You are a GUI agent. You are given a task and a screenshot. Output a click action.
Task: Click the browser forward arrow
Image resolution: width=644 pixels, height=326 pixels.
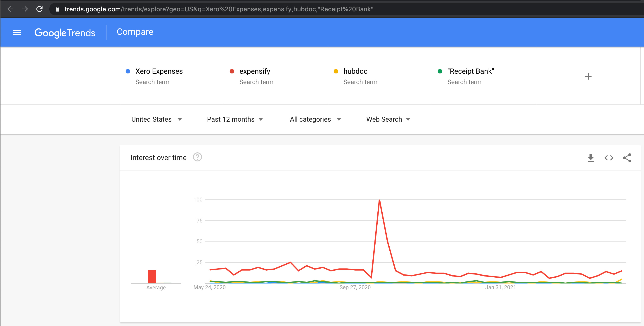[25, 9]
